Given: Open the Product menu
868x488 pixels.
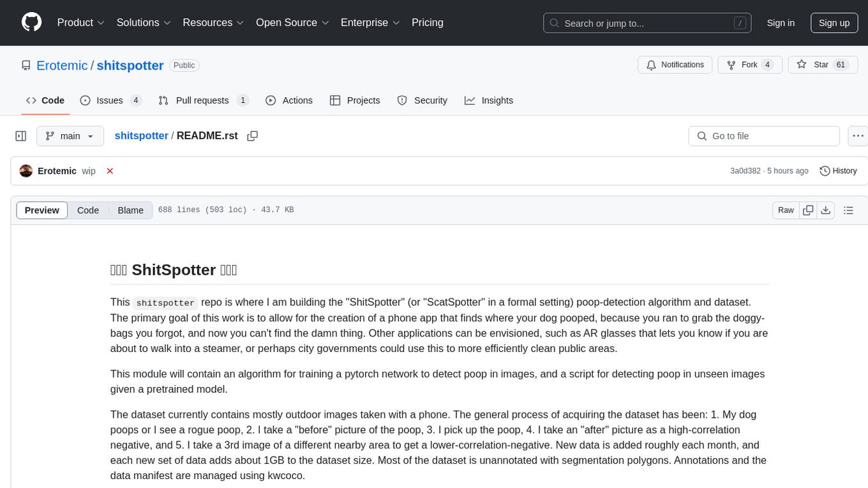Looking at the screenshot, I should [x=81, y=22].
